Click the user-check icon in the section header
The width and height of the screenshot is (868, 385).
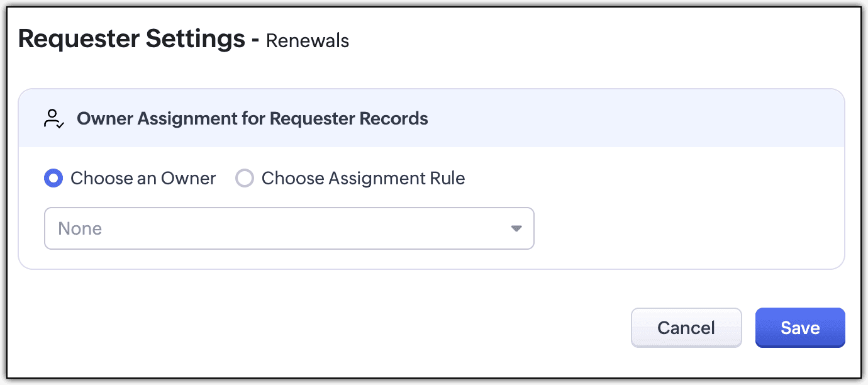point(53,119)
